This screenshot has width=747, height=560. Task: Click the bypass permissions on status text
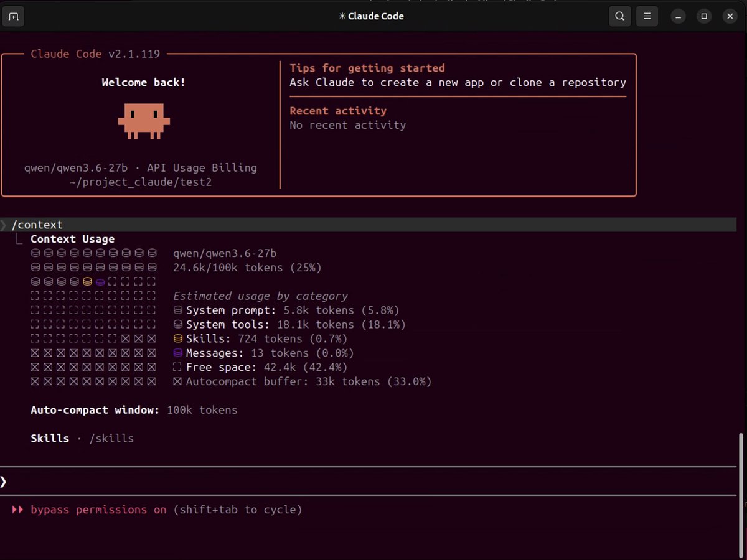coord(98,510)
